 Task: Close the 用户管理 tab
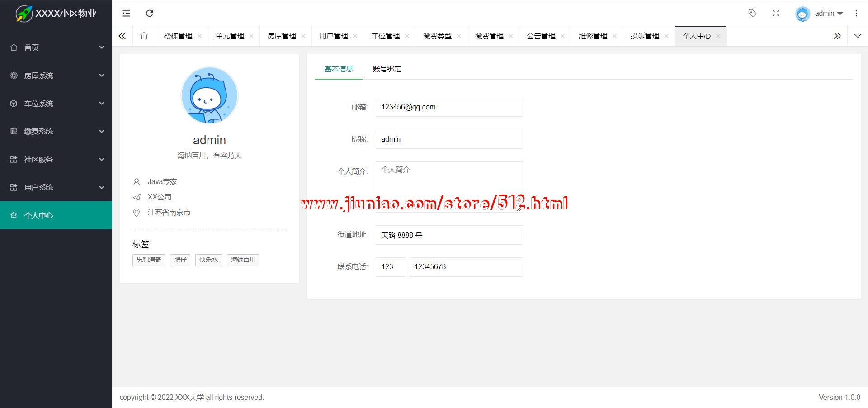click(355, 36)
